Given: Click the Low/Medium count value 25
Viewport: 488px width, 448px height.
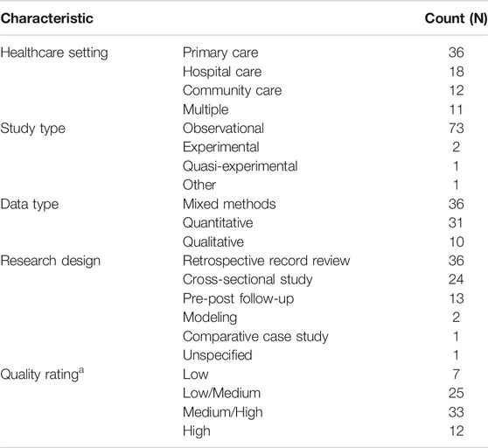Looking at the screenshot, I should [x=457, y=393].
